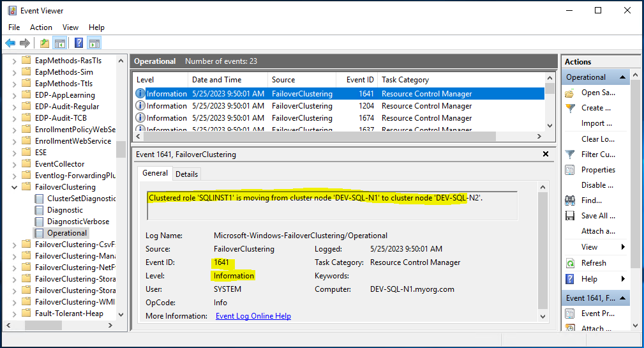Collapse the Event 1641 actions section
Screen dimensions: 644x348
coord(622,298)
